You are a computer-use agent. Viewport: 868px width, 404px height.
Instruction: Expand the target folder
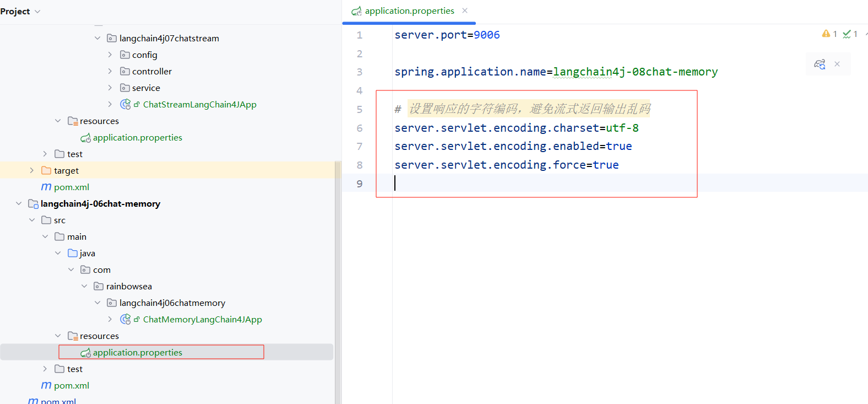pyautogui.click(x=32, y=170)
